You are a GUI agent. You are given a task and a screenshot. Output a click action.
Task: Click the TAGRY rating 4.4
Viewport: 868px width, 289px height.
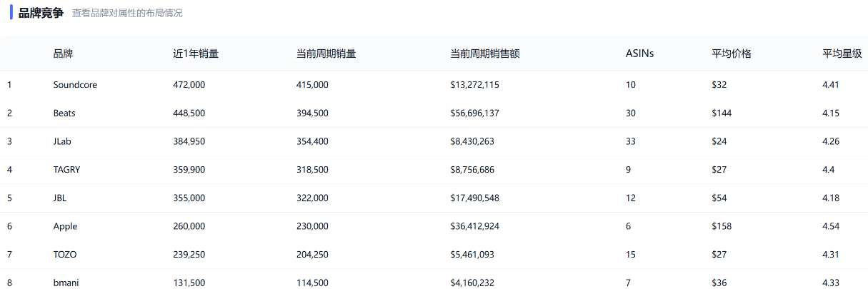pos(829,170)
